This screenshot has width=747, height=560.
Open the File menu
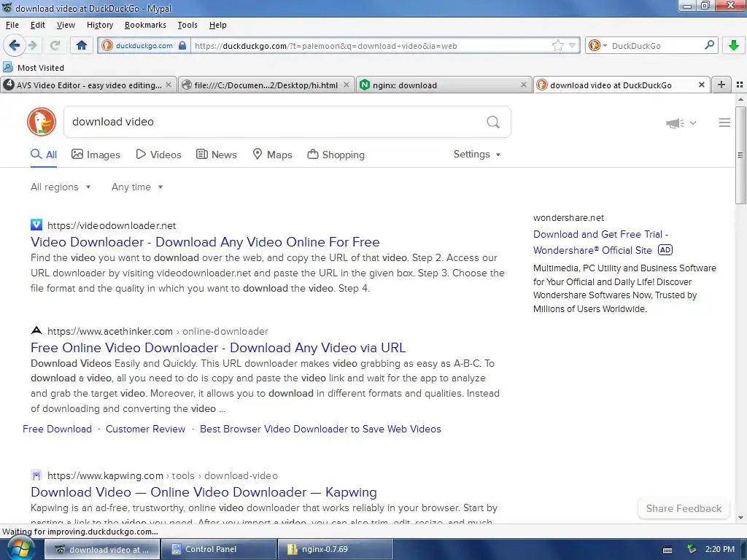pyautogui.click(x=12, y=25)
